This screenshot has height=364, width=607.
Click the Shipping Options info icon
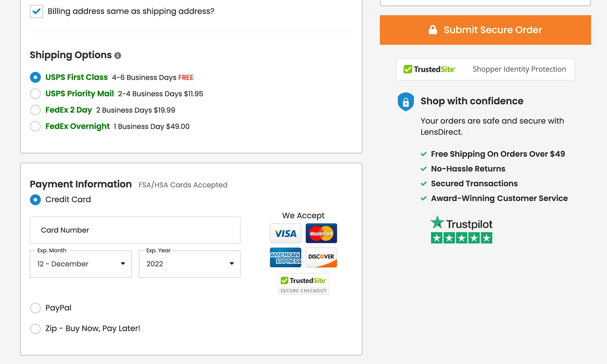(117, 55)
